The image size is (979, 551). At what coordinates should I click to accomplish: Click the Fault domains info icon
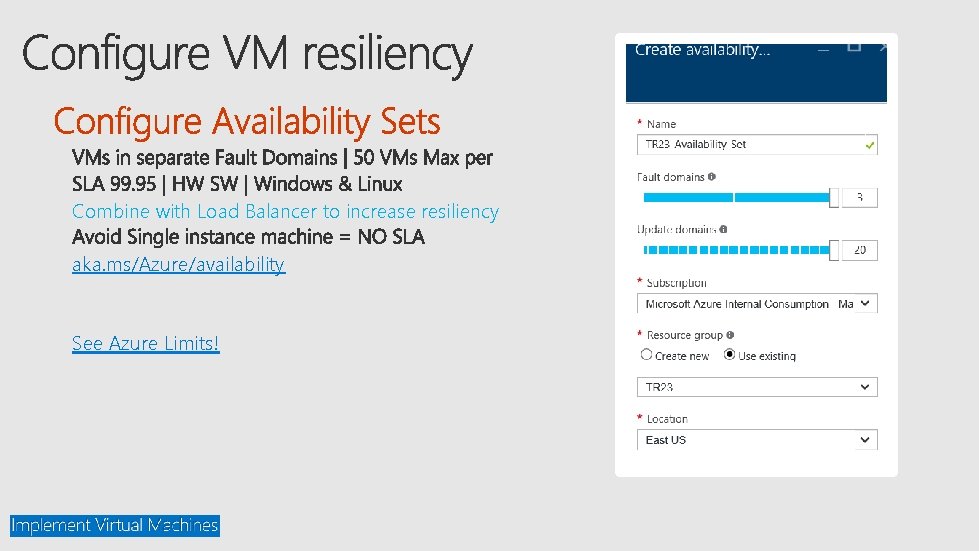[x=711, y=177]
